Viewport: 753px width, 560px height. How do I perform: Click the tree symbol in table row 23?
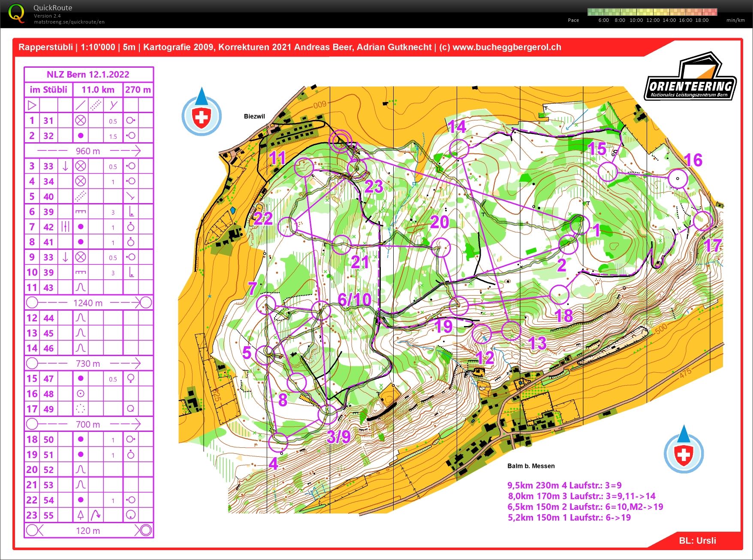[x=81, y=515]
